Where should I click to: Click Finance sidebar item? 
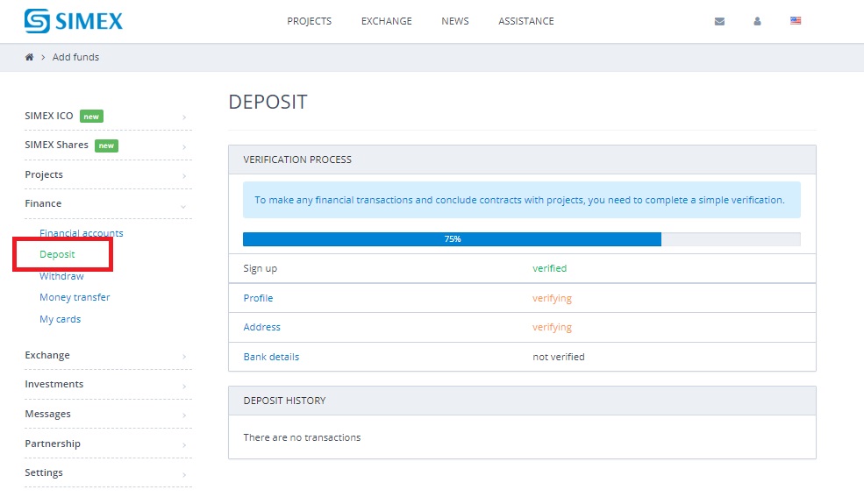click(43, 203)
